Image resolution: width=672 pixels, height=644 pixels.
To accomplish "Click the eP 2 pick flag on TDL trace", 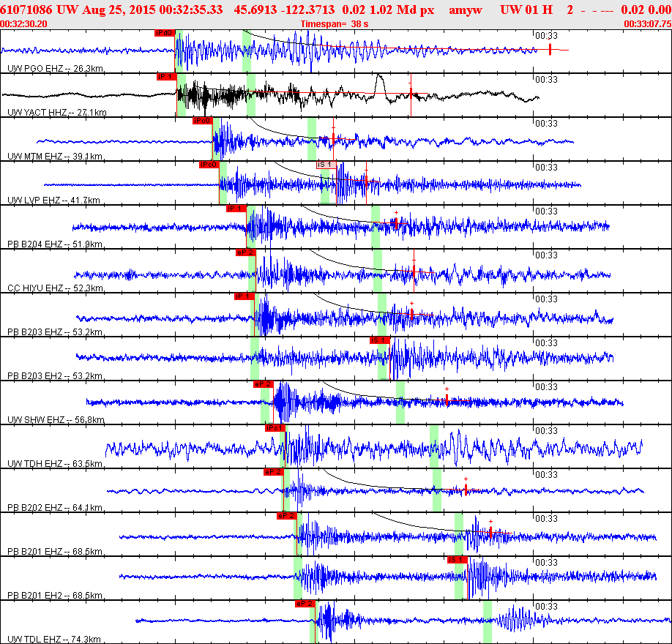I will pos(305,604).
